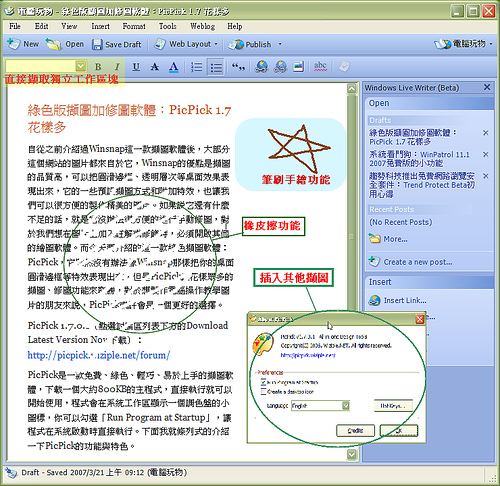Open the View menu
The image size is (500, 486).
(69, 26)
